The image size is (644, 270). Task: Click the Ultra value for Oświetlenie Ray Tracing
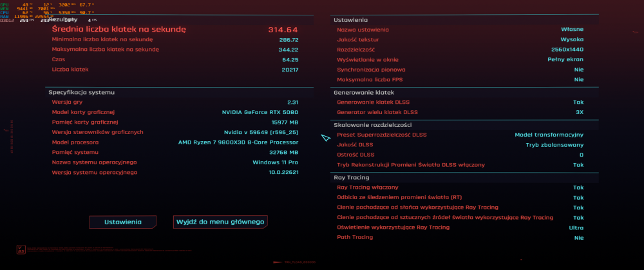coord(576,227)
